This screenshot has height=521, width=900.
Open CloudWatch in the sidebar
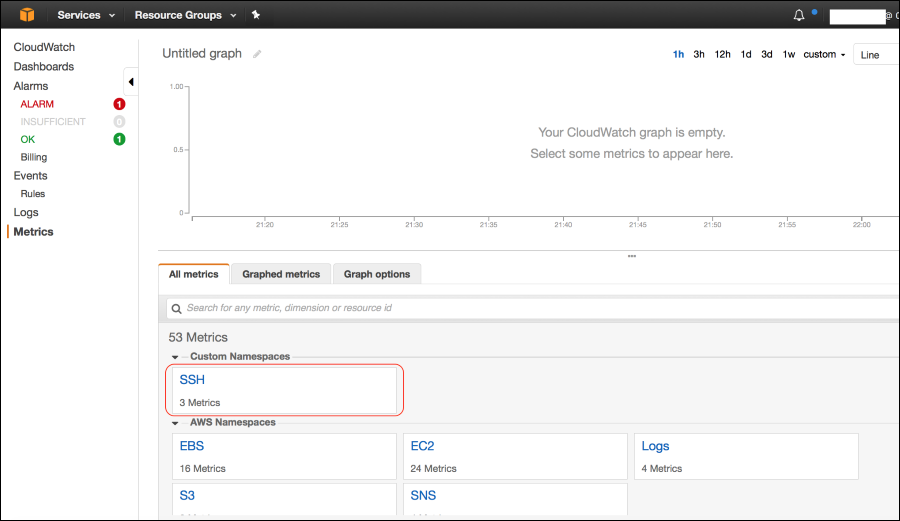44,47
